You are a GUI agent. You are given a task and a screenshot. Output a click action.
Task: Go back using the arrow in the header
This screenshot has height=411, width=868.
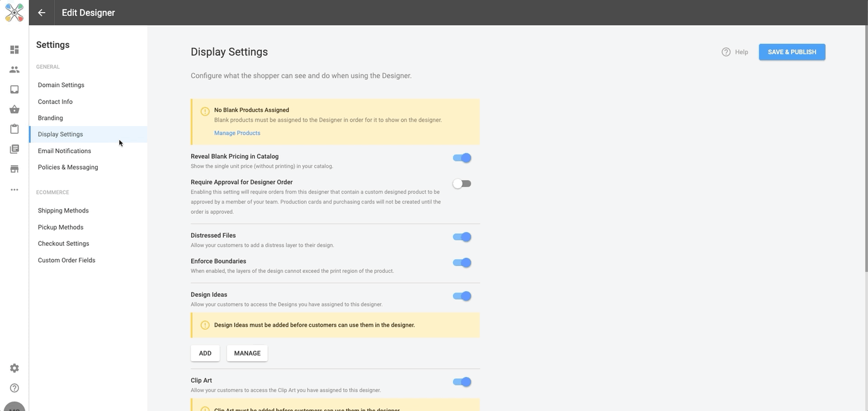click(41, 12)
